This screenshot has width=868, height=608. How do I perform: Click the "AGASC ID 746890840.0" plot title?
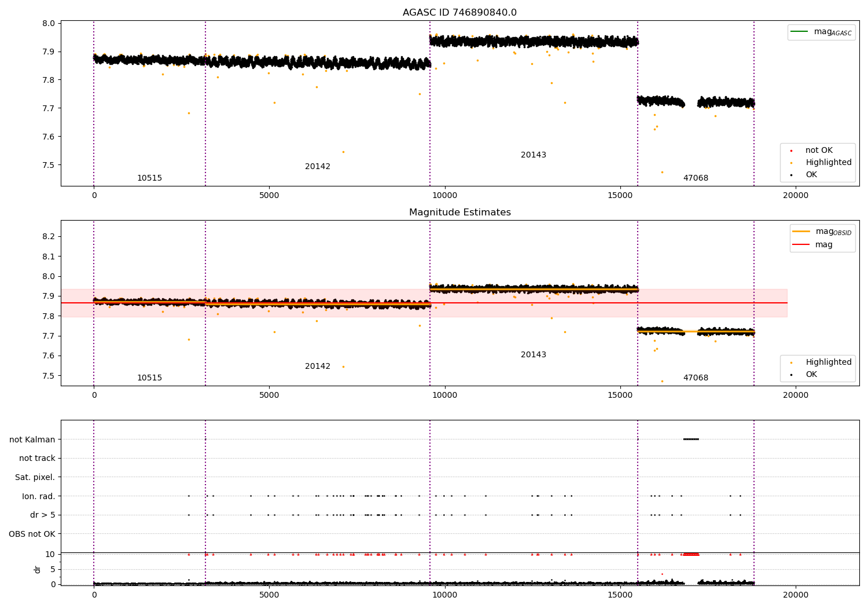tap(459, 13)
